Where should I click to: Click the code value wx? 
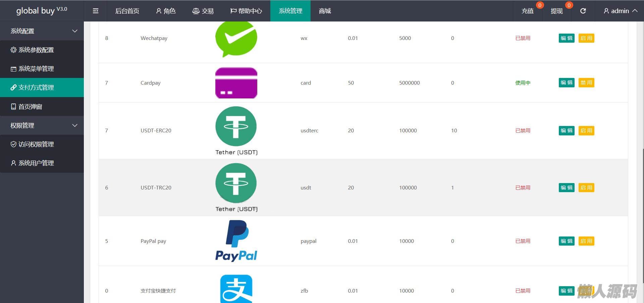304,38
